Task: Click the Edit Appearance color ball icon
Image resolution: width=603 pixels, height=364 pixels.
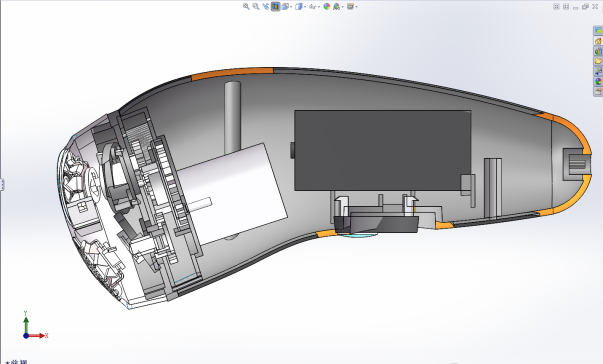Action: 326,7
